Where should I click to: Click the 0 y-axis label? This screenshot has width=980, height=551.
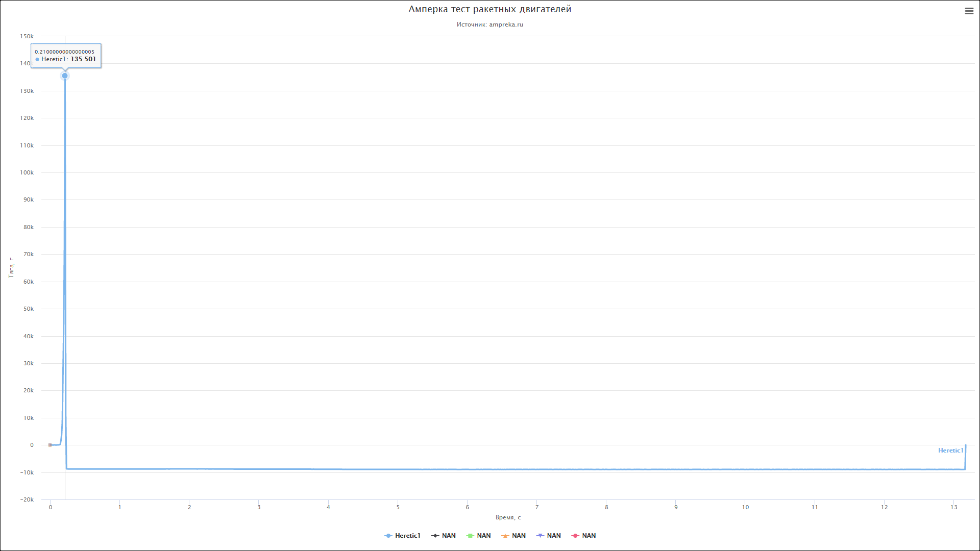point(32,445)
